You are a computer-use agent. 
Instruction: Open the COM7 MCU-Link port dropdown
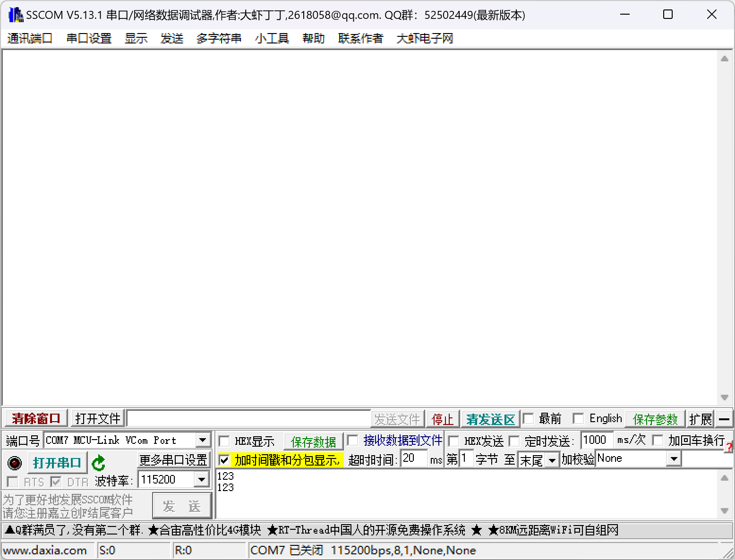pyautogui.click(x=203, y=441)
